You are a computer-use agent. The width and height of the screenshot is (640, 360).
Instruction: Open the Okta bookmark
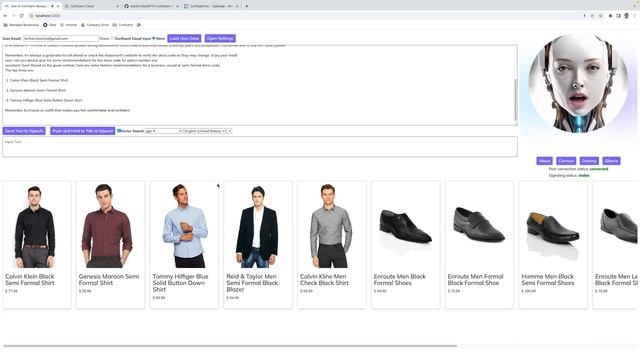[x=50, y=25]
